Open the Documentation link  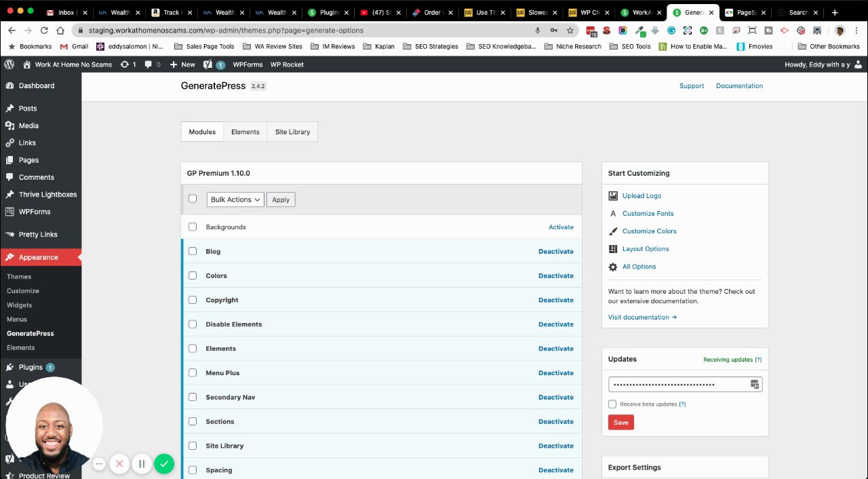[739, 86]
